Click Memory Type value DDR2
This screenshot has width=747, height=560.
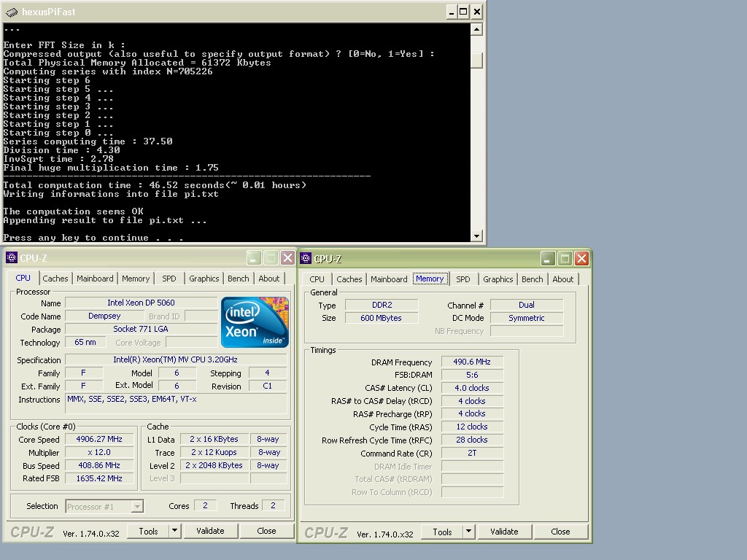pos(382,305)
